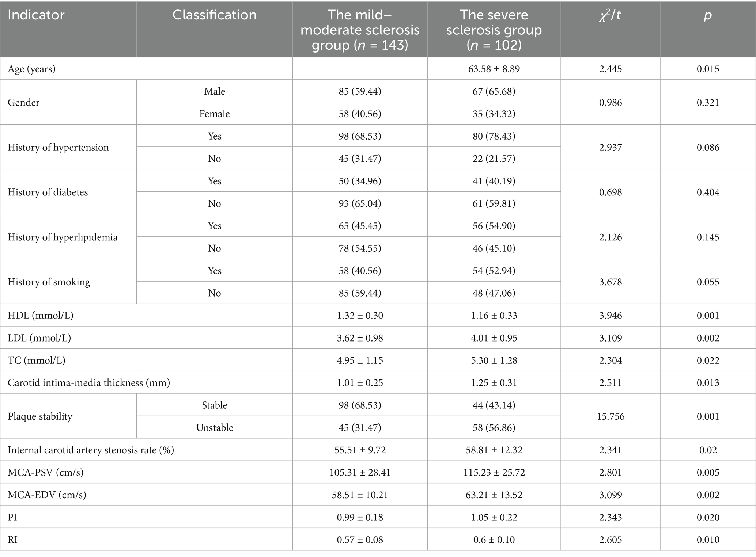Click the History of smoking label
Screen dimensions: 756x557
point(49,282)
